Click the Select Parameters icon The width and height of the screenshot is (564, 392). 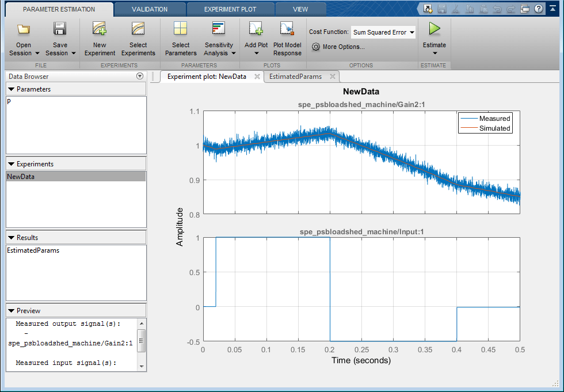coord(180,30)
